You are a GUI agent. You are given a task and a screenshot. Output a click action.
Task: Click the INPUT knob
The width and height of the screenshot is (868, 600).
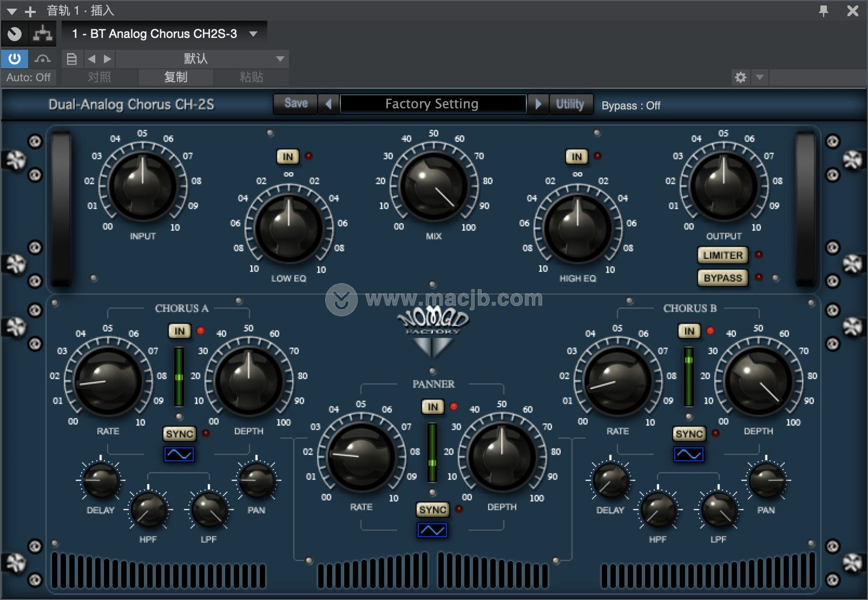coord(143,186)
